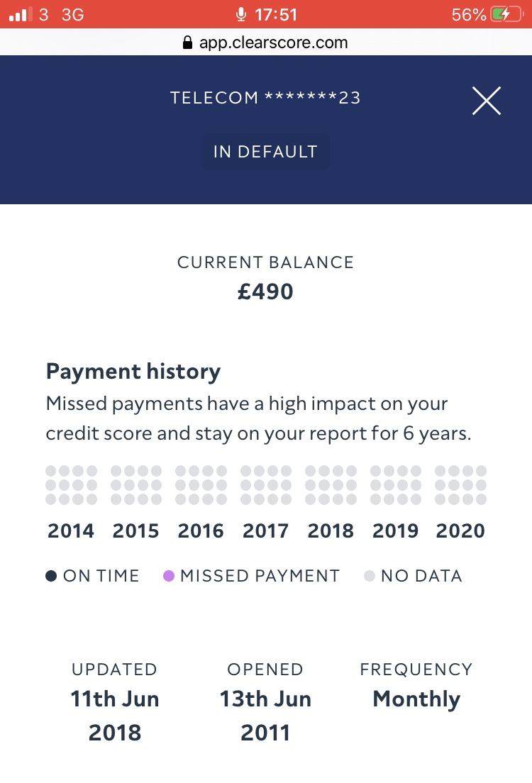The height and width of the screenshot is (783, 532).
Task: Tap the padlock icon beside the URL
Action: 187,43
